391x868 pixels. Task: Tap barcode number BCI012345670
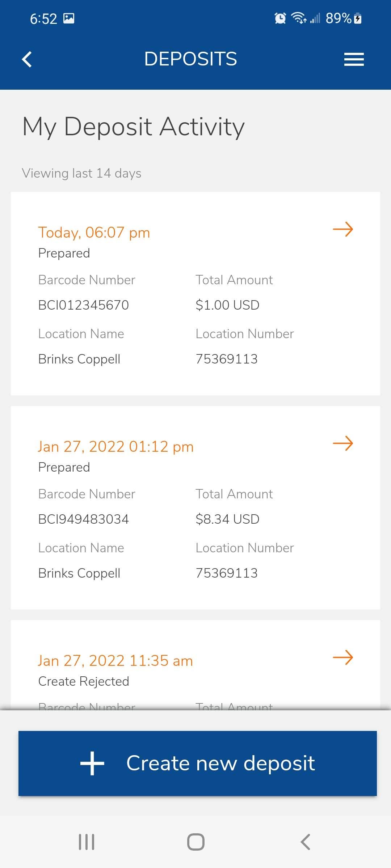[84, 305]
